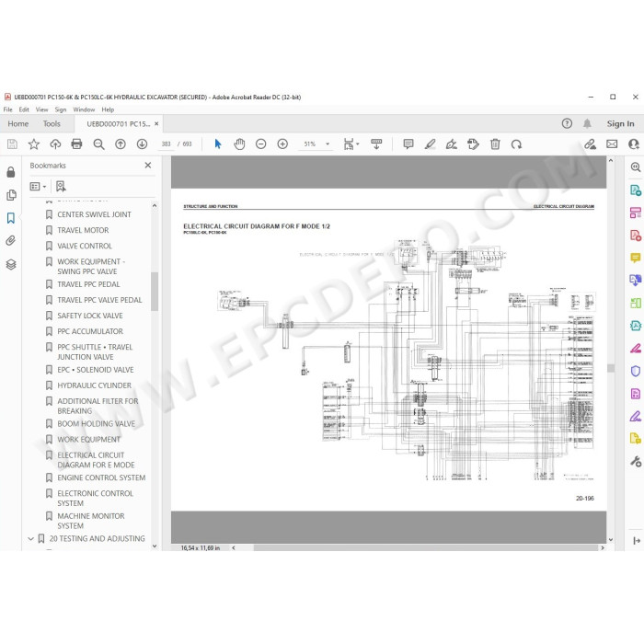The image size is (644, 644).
Task: Open the BOOM HOLDING VALVE bookmark
Action: (96, 423)
